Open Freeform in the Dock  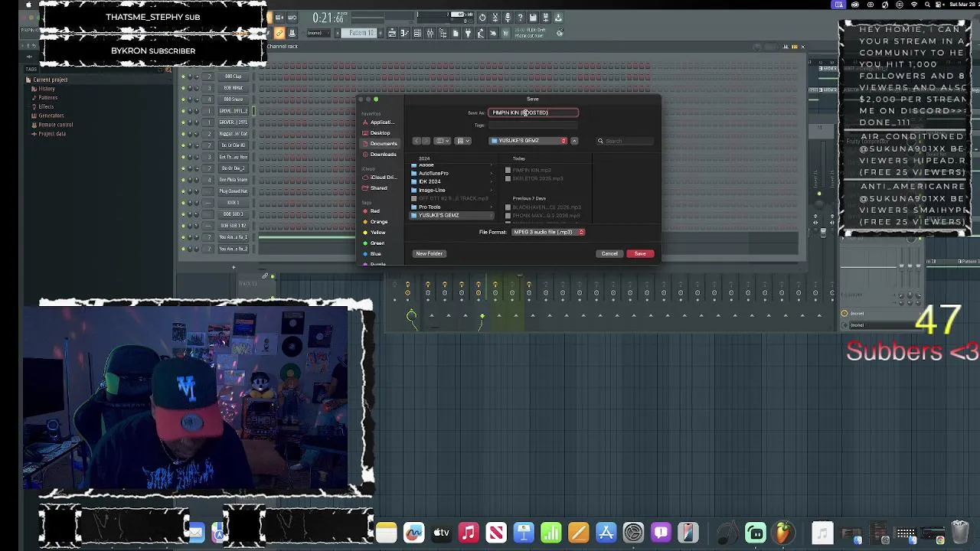413,533
